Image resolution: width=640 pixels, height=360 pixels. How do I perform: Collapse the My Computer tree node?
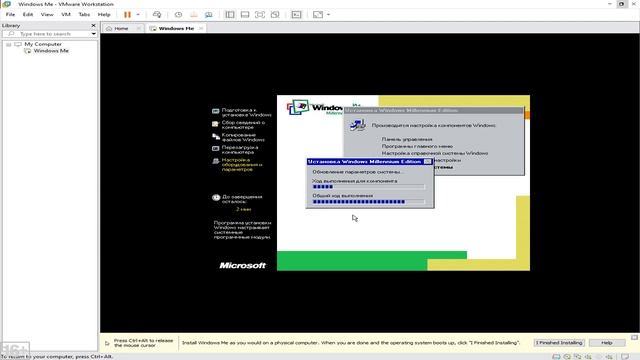9,44
